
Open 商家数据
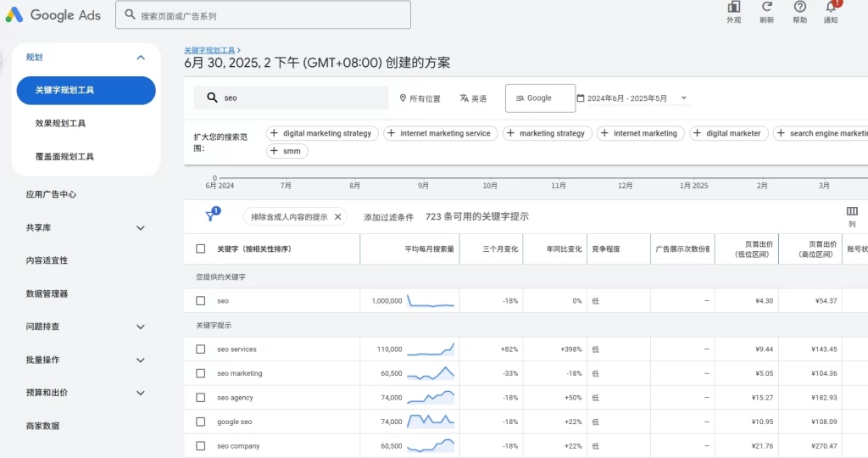[42, 426]
